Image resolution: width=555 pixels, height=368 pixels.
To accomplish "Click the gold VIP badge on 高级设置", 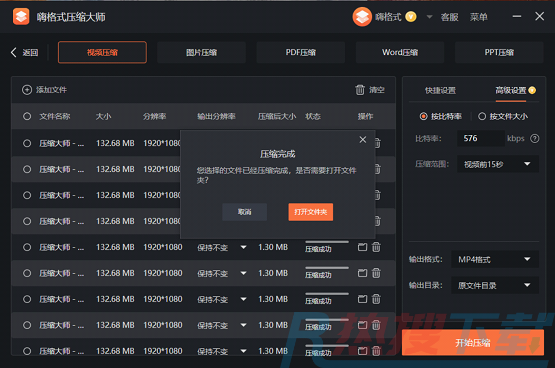I will (x=532, y=90).
